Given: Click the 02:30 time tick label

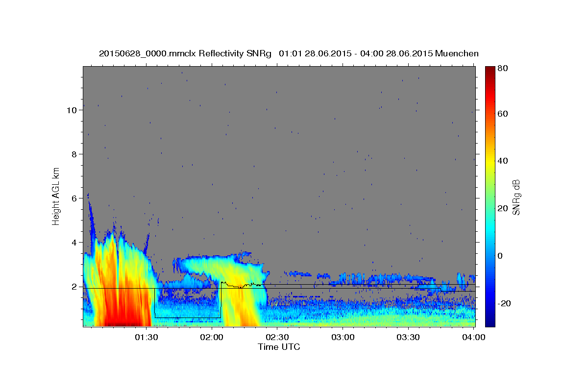Looking at the screenshot, I should 277,337.
